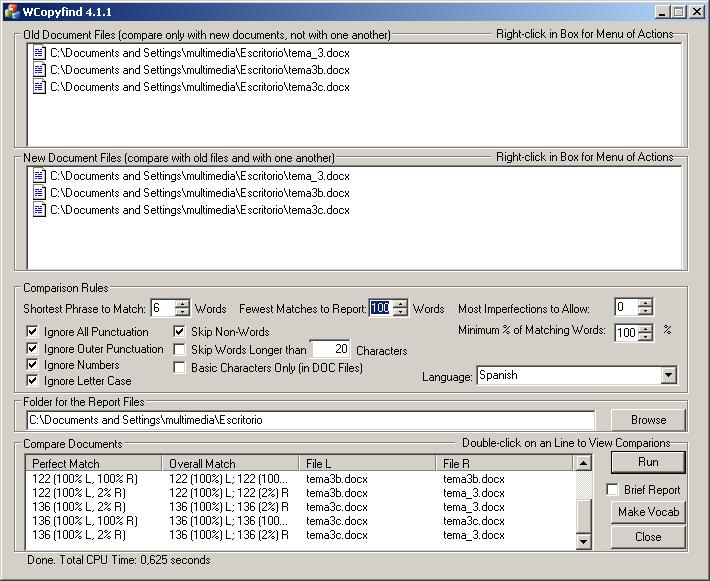Select tema_3.docx path in Old Document Files list

click(200, 53)
